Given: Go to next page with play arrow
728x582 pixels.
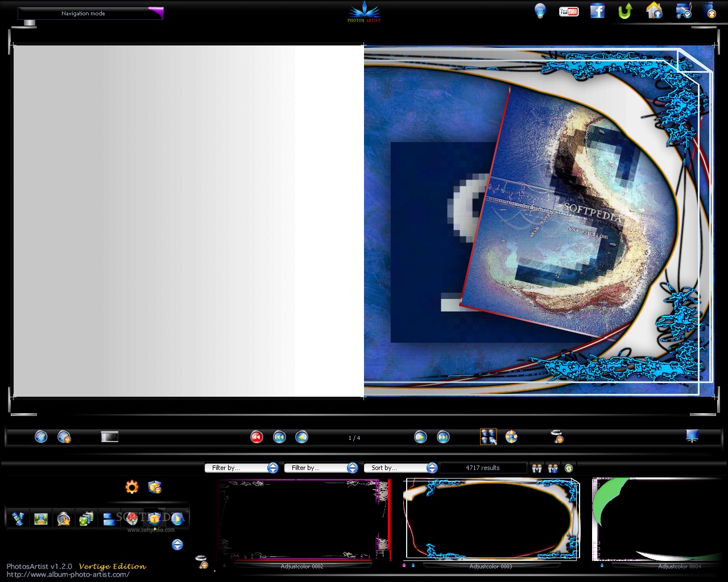Looking at the screenshot, I should [x=420, y=436].
